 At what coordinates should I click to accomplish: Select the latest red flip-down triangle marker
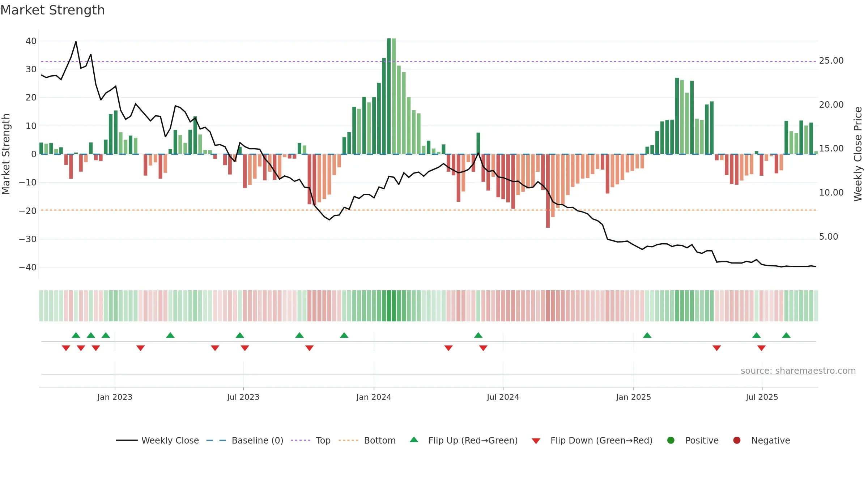tap(761, 348)
